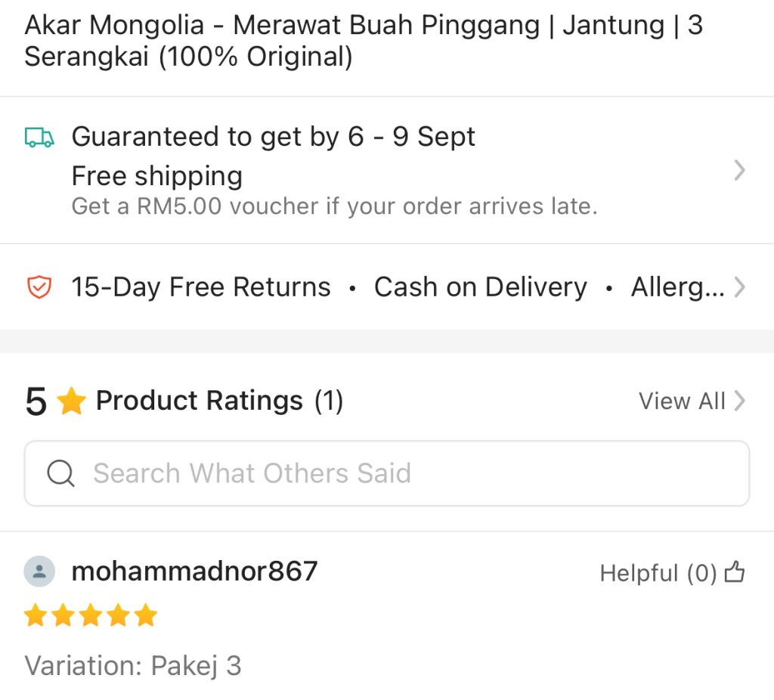
Task: Tap the search magnifier icon
Action: tap(60, 473)
